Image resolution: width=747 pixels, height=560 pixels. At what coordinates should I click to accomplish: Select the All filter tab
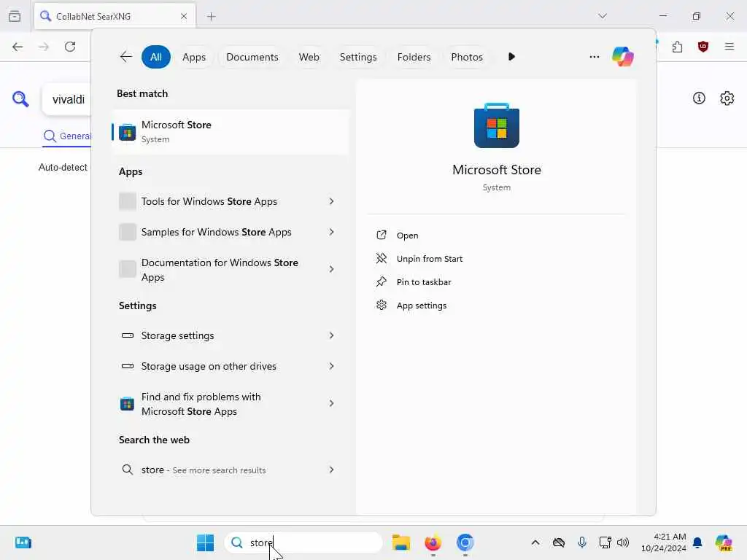156,57
